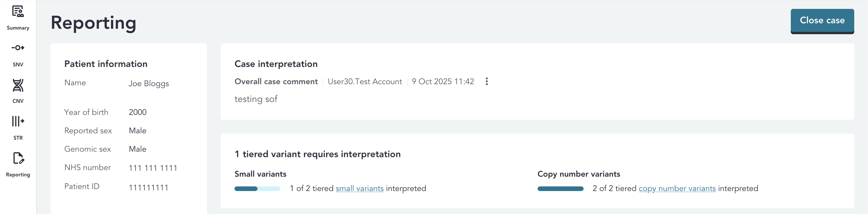Screen dimensions: 868x214
Task: Click the Patient ID value 111111111
Action: (x=149, y=188)
